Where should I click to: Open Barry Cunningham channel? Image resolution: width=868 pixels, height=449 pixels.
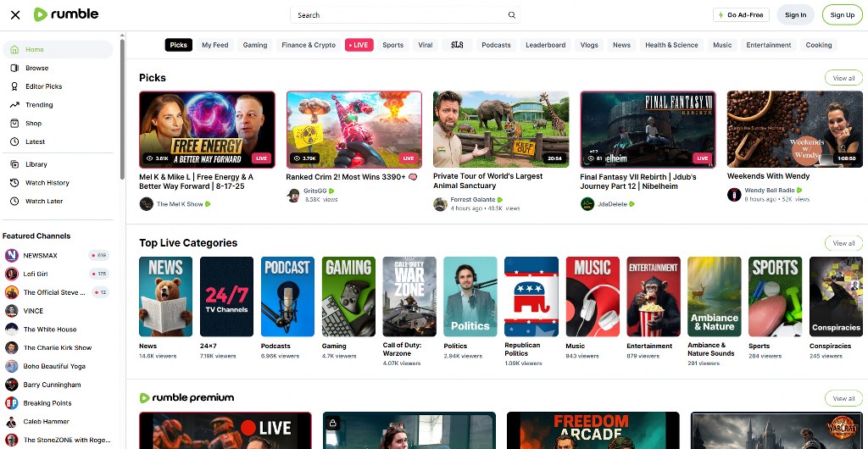57,385
